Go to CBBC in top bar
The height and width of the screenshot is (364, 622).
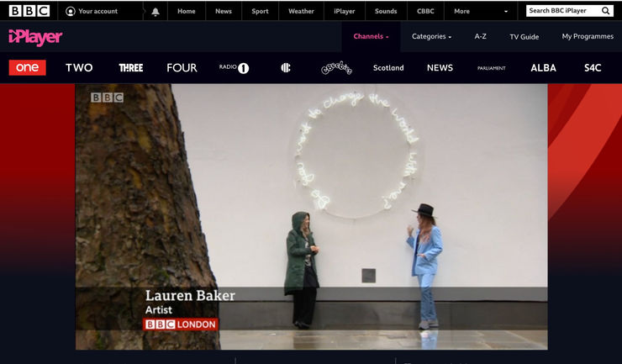click(x=425, y=11)
